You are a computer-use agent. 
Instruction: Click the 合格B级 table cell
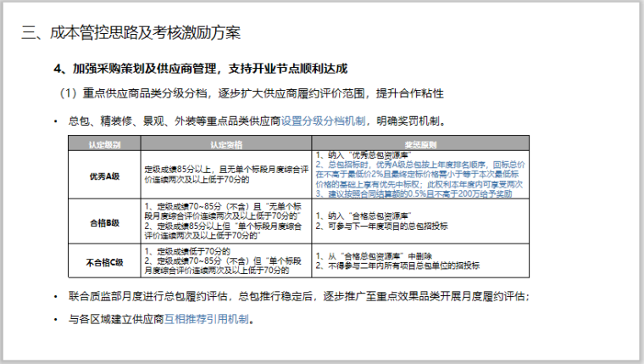105,221
